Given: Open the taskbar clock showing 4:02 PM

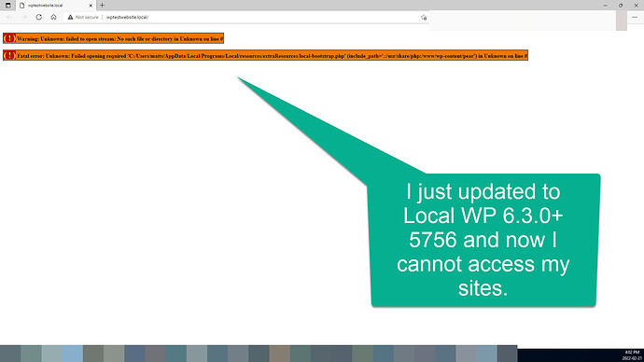Looking at the screenshot, I should click(x=632, y=355).
